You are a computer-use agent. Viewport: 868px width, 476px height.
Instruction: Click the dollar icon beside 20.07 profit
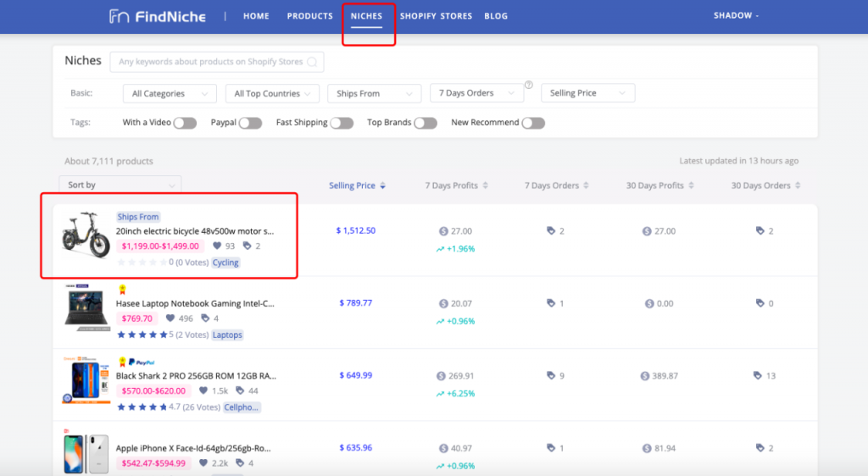(443, 303)
